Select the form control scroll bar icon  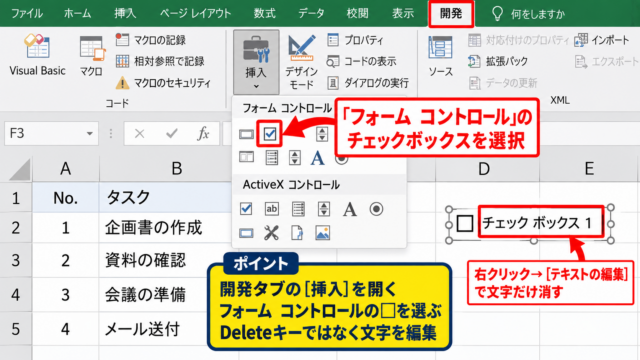(x=295, y=158)
